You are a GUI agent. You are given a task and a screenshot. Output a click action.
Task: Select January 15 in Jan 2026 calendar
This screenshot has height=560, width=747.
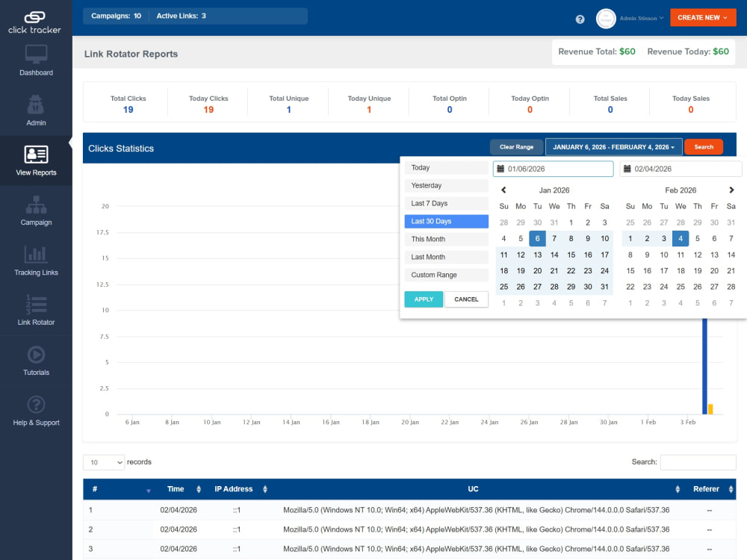coord(571,255)
